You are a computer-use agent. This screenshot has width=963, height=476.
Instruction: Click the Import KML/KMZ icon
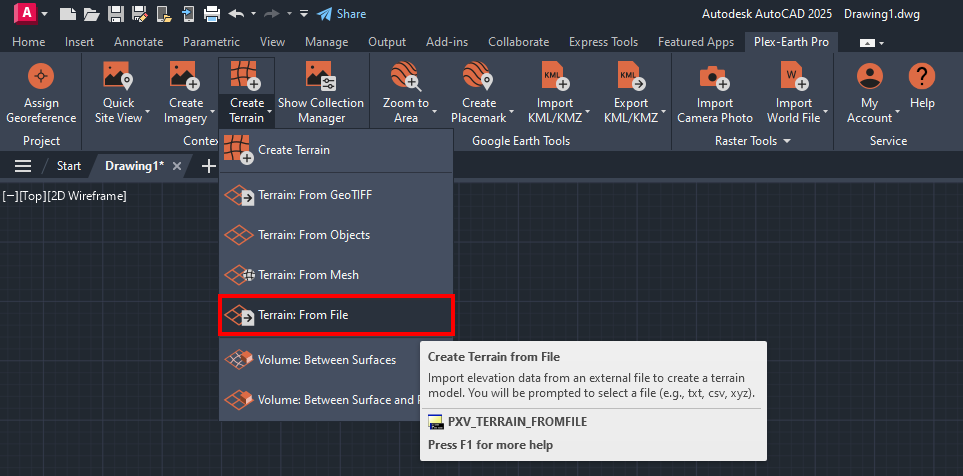pyautogui.click(x=555, y=76)
